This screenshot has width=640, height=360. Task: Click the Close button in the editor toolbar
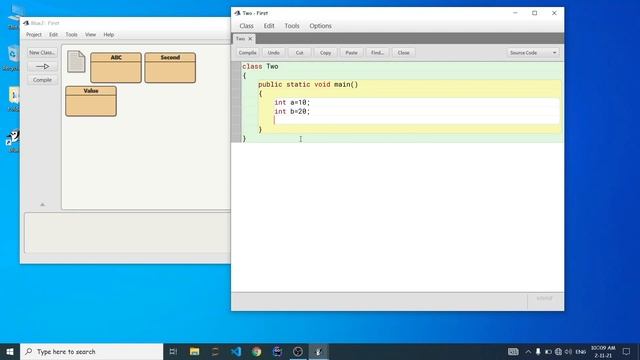pos(403,53)
